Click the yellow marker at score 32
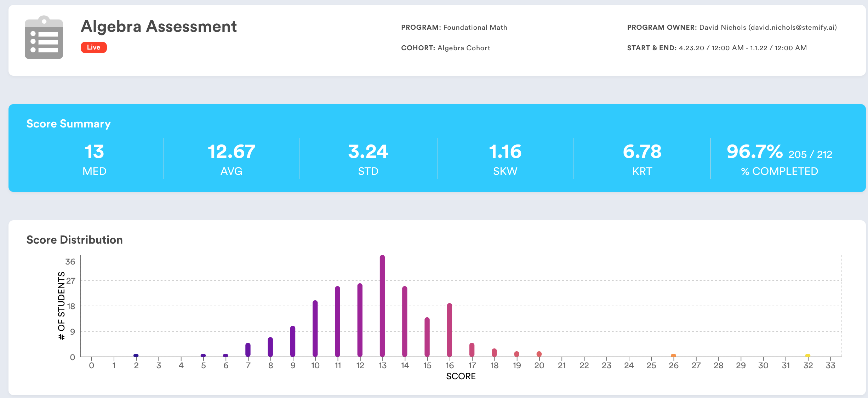The height and width of the screenshot is (398, 868). pyautogui.click(x=808, y=355)
